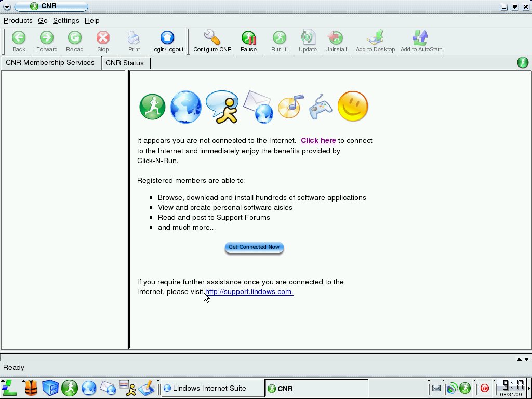This screenshot has width=532, height=399.
Task: Open the Products menu
Action: (18, 21)
